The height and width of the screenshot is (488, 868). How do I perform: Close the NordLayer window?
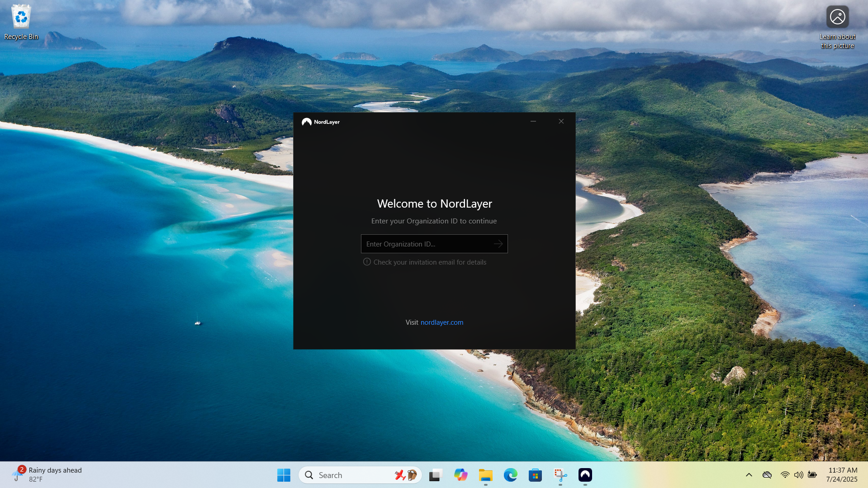pos(561,121)
